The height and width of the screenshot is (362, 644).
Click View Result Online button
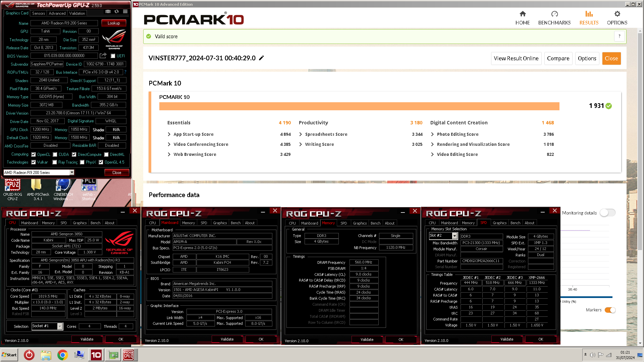[516, 58]
